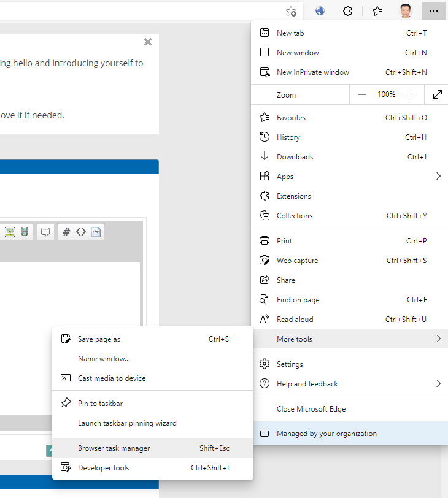
Task: Collapse the More tools submenu item
Action: (x=350, y=339)
